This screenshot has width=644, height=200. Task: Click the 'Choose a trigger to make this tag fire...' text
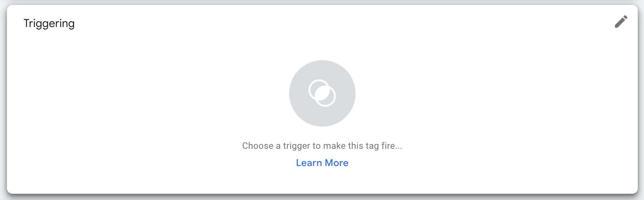pyautogui.click(x=322, y=146)
